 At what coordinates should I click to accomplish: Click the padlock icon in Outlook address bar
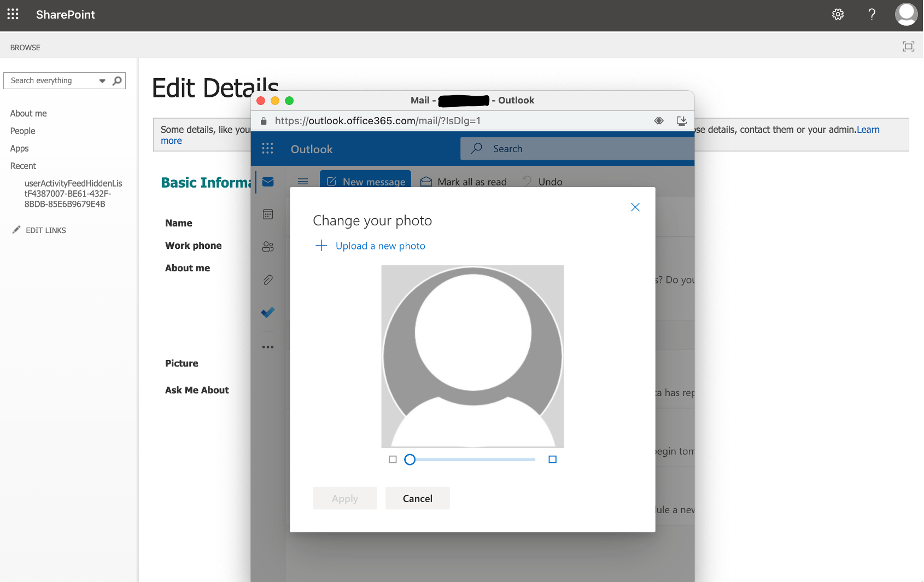[264, 121]
